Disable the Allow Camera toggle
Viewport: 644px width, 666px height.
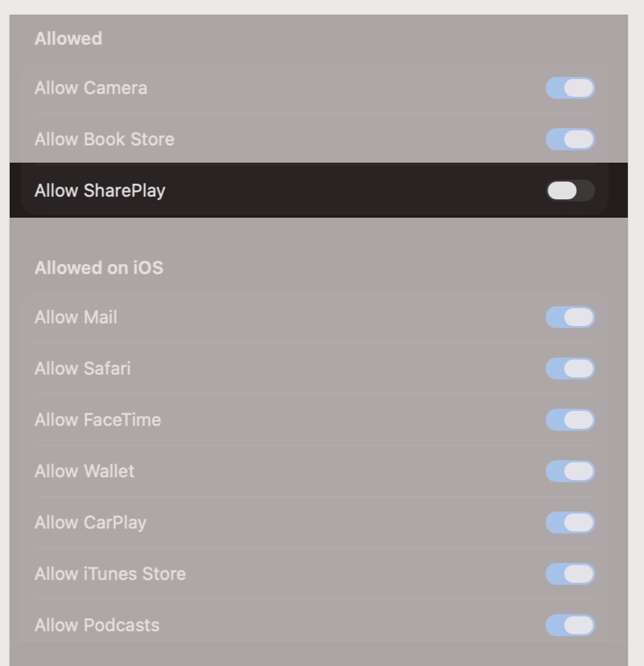[569, 88]
